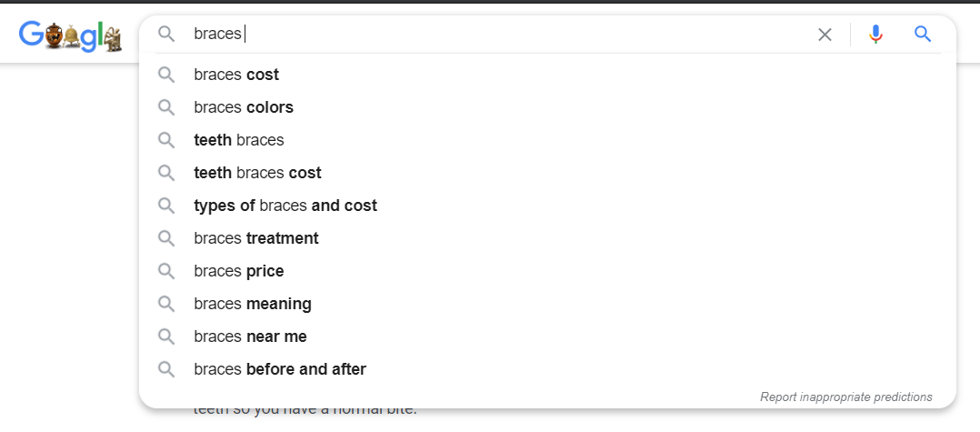This screenshot has height=432, width=980.
Task: Click the blue search magnifier button
Action: pyautogui.click(x=923, y=35)
